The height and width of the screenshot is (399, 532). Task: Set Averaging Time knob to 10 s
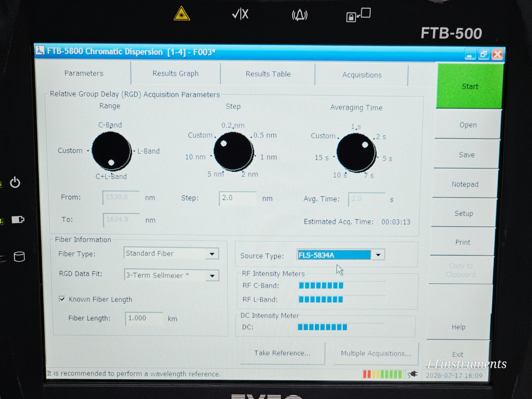pyautogui.click(x=340, y=175)
